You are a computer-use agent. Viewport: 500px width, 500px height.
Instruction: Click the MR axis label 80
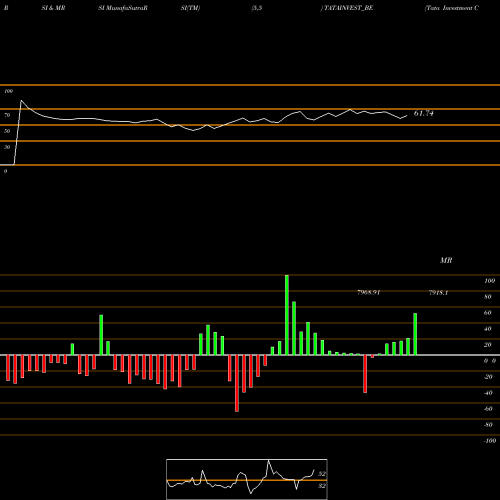(x=488, y=297)
